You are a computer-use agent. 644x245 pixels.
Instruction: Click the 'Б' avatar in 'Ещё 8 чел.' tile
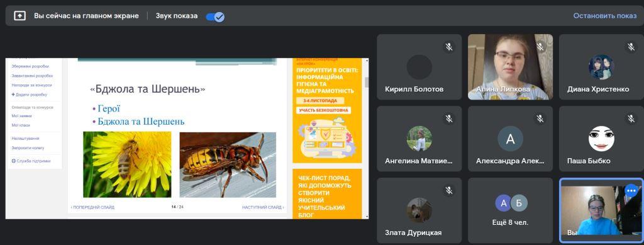(519, 203)
